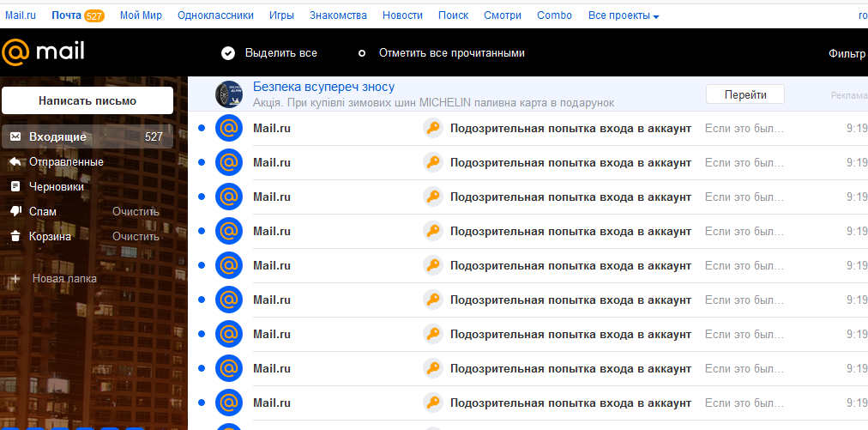868x430 pixels.
Task: Click 'Очистить' next to Spam folder
Action: tap(136, 211)
